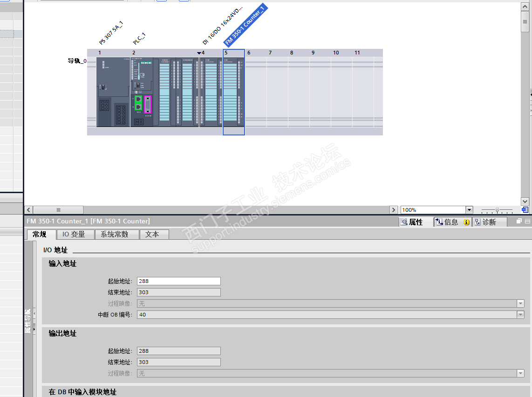Image resolution: width=532 pixels, height=397 pixels.
Task: Click the 导轨_0 rail label
Action: [x=77, y=61]
